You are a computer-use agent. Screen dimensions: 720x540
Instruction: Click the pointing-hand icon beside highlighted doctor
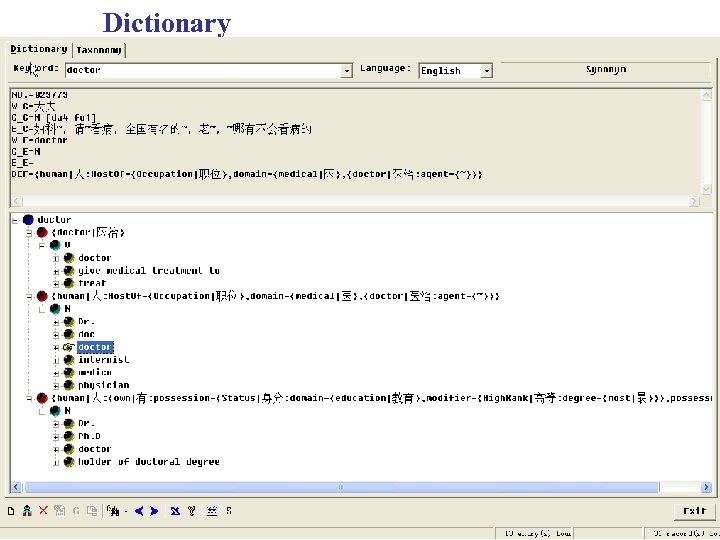[x=69, y=347]
